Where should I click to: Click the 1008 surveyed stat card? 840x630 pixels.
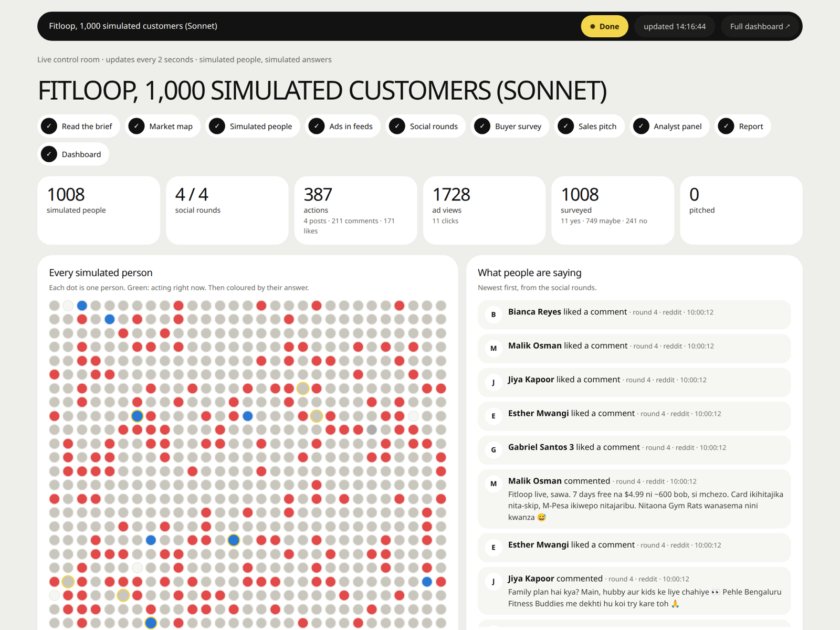(x=613, y=210)
